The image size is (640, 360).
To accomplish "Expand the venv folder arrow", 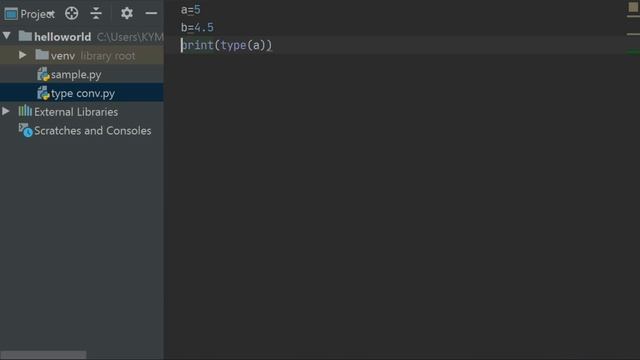I will pyautogui.click(x=22, y=55).
